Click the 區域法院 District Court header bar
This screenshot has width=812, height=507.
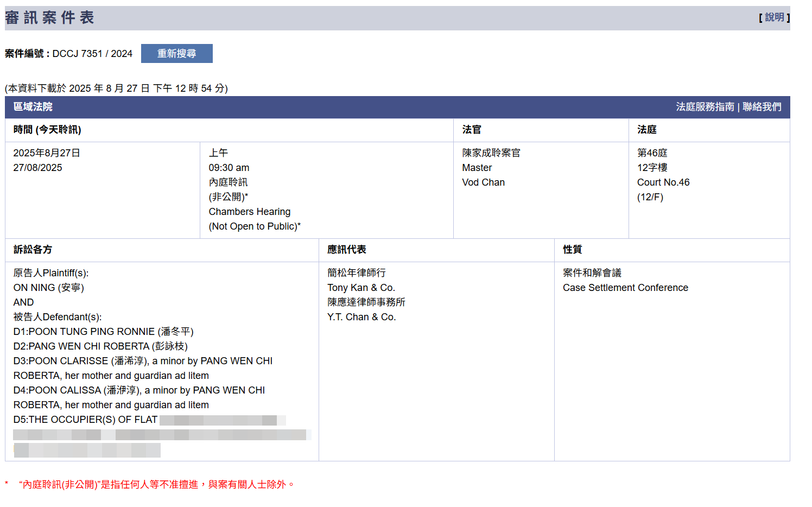[x=33, y=107]
